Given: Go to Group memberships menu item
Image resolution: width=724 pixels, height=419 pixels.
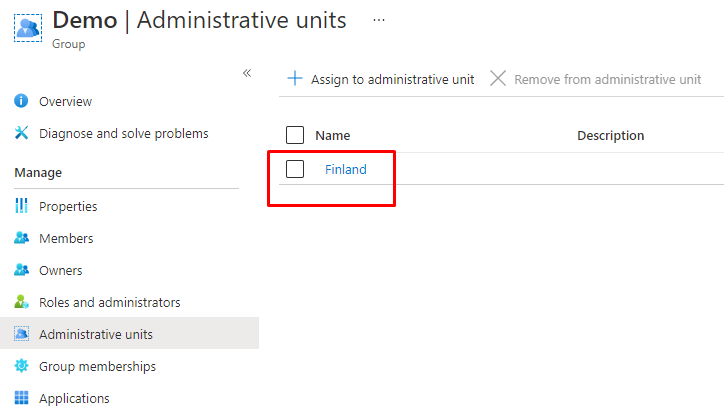Looking at the screenshot, I should pos(97,367).
